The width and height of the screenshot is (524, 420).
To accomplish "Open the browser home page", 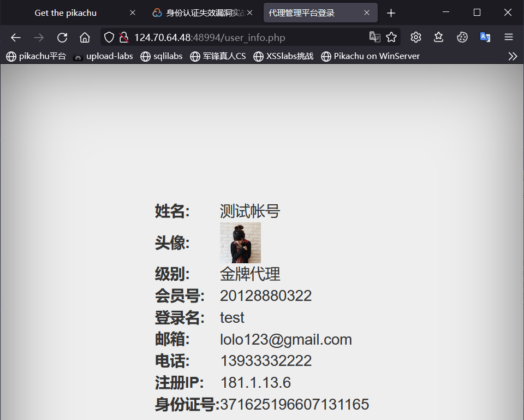I will [x=85, y=38].
